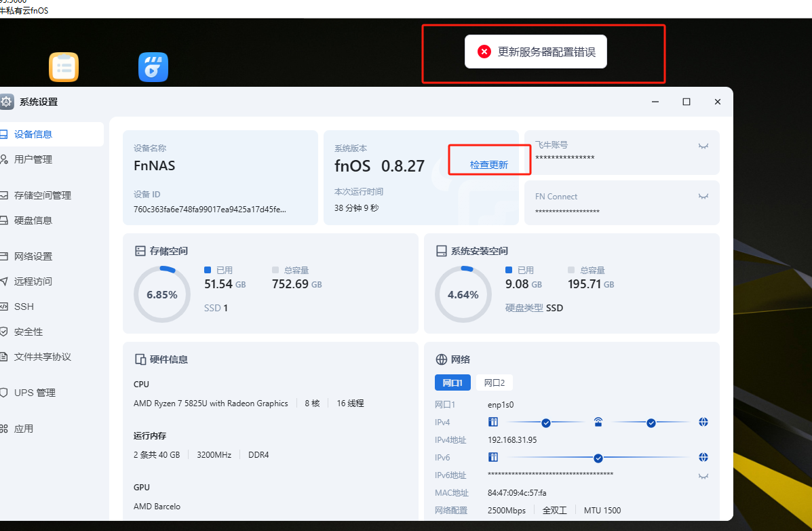
Task: Click the 38 分钟 9 秒 uptime
Action: point(356,208)
